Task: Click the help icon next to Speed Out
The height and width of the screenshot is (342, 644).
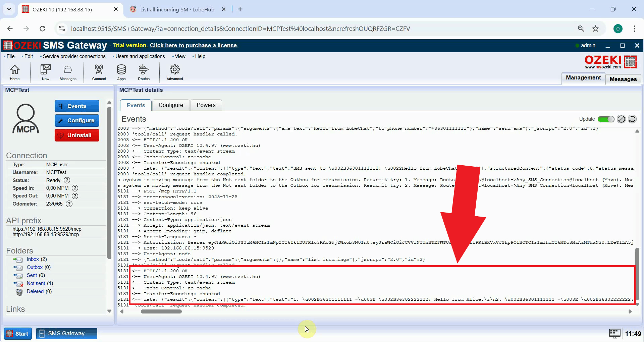Action: 75,196
